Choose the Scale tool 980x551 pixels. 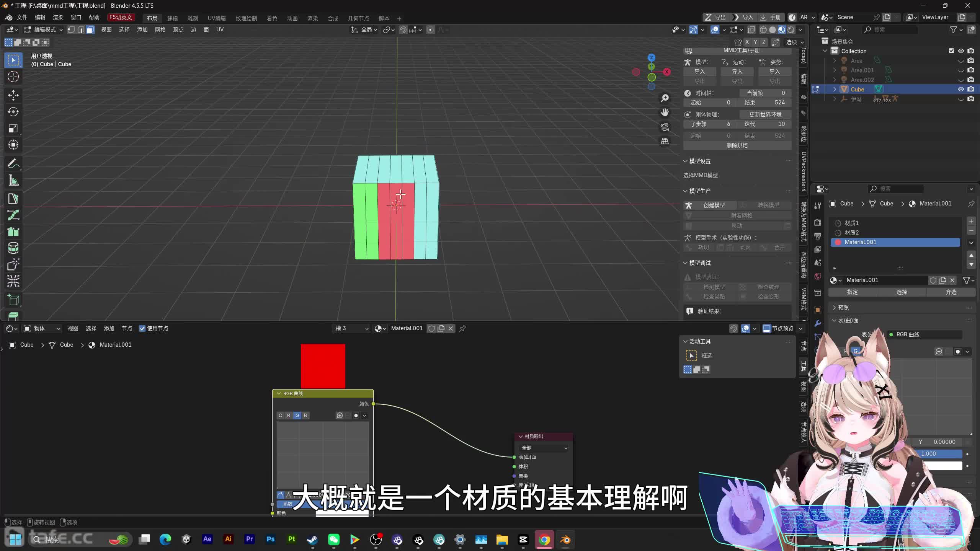pos(13,128)
